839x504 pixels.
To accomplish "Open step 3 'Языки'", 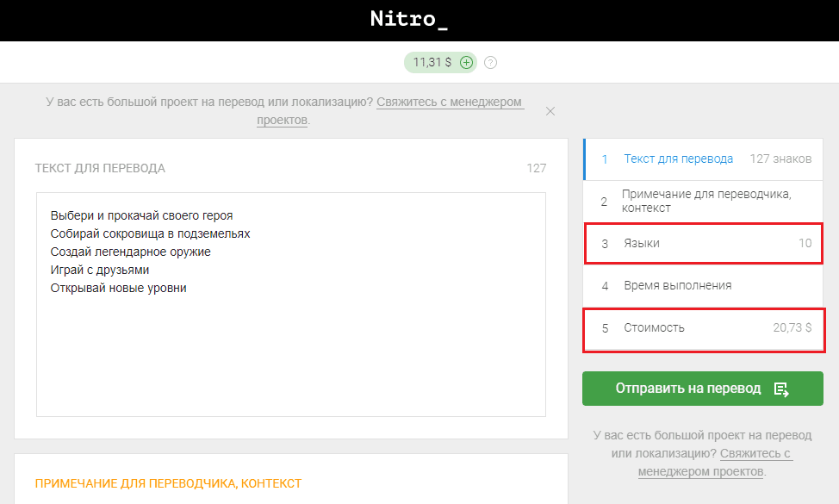I will [642, 244].
